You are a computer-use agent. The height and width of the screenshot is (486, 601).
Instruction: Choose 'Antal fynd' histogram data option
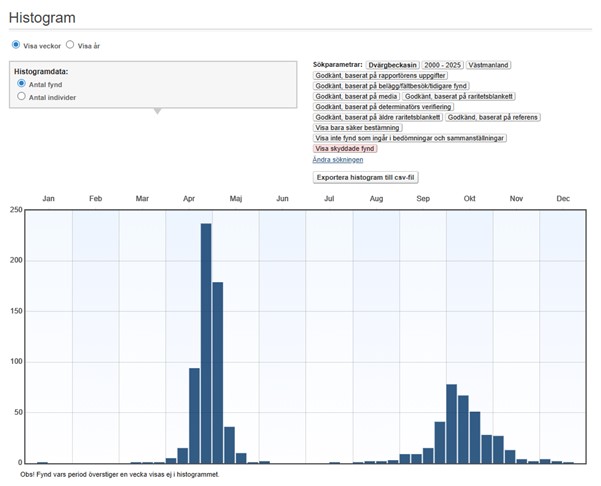pos(22,84)
